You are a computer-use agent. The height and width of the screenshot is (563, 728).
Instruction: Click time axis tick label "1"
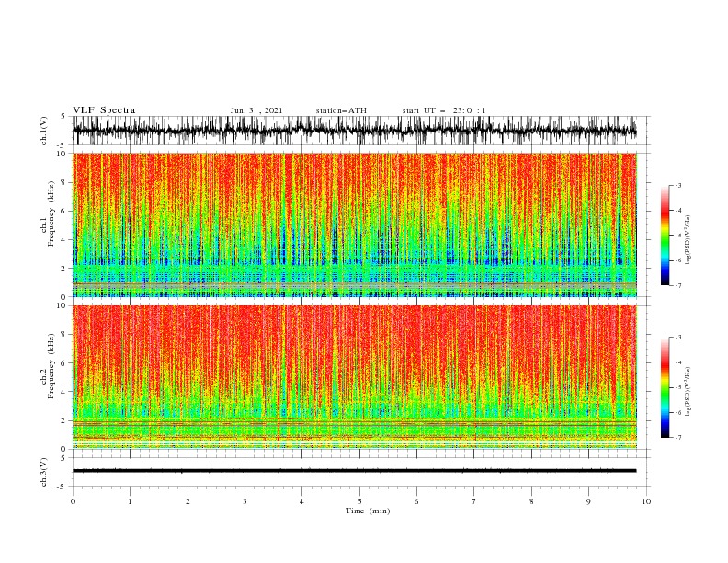(130, 501)
